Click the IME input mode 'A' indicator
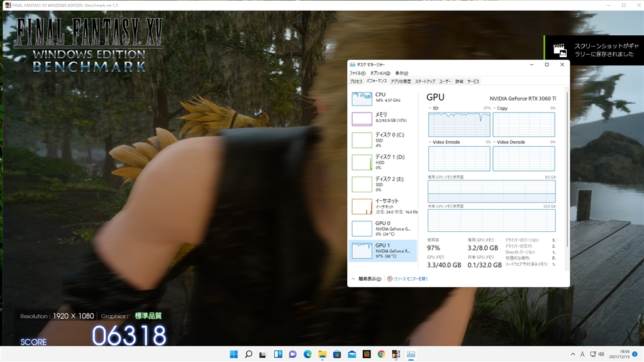The width and height of the screenshot is (644, 362). (x=582, y=354)
